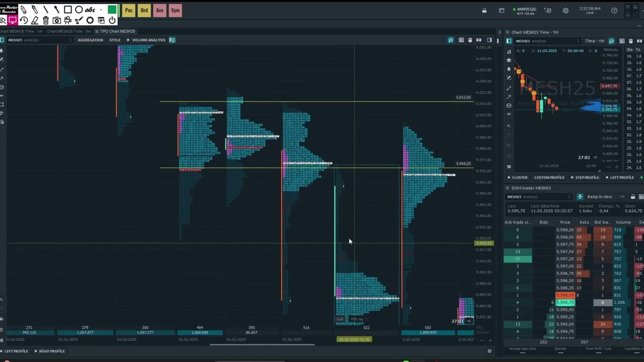Open the Time - 1H timeframe selector

pyautogui.click(x=594, y=41)
